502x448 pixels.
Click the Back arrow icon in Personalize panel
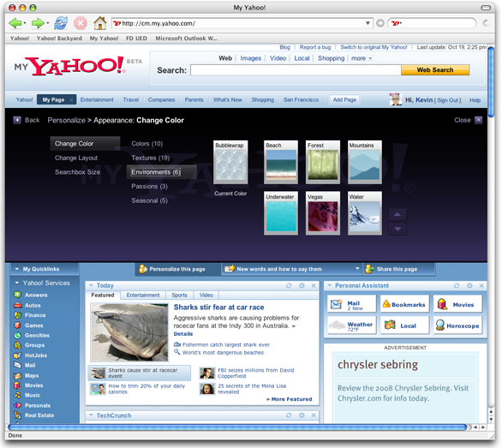click(17, 120)
